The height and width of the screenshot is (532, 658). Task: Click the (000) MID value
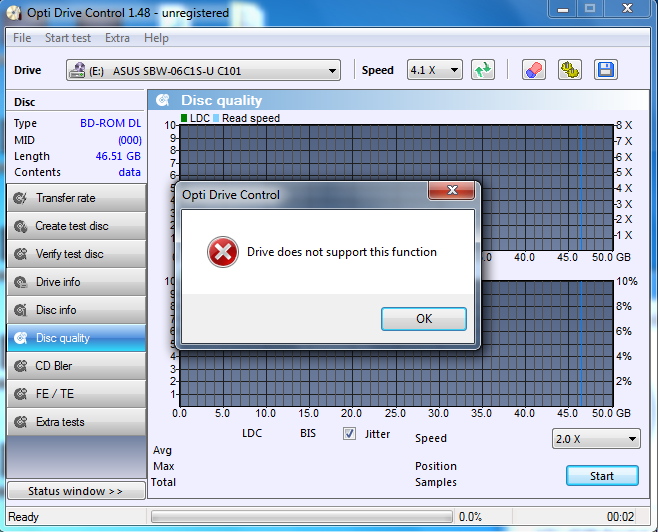coord(130,140)
